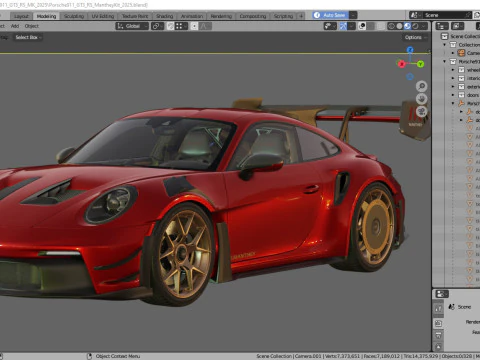Select the exterior collection icon

(461, 87)
